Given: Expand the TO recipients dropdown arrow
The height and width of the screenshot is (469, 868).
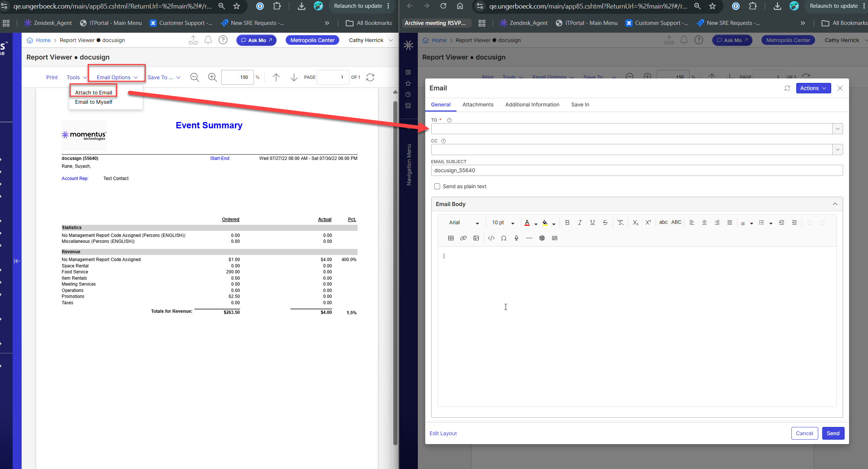Looking at the screenshot, I should (838, 129).
